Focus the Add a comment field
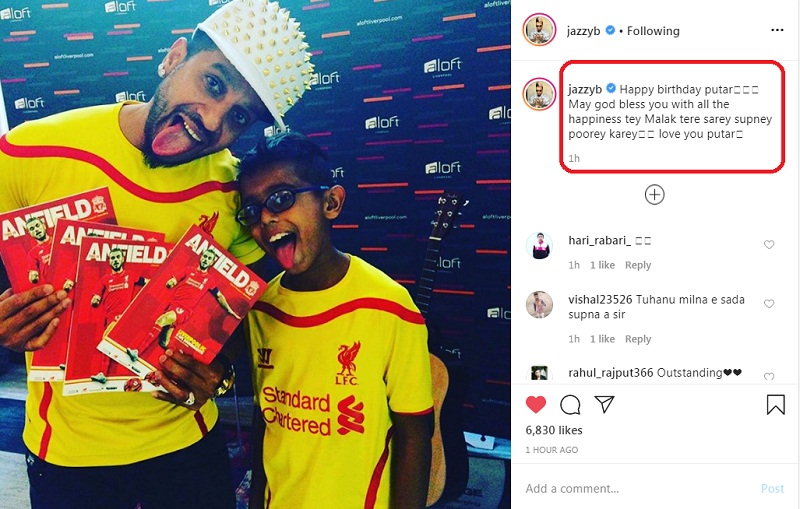Image resolution: width=800 pixels, height=509 pixels. 638,489
